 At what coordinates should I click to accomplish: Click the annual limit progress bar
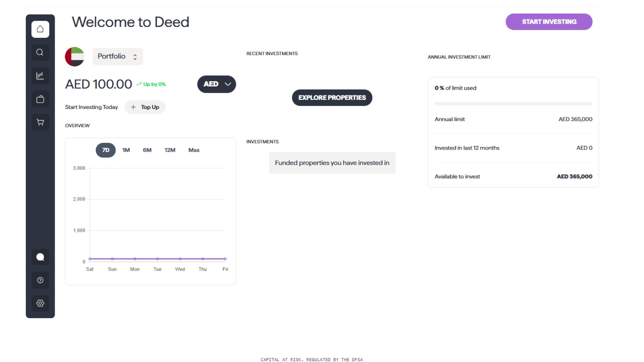pyautogui.click(x=513, y=103)
